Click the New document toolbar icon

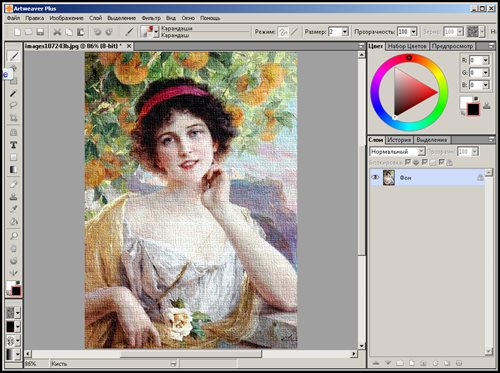(17, 32)
